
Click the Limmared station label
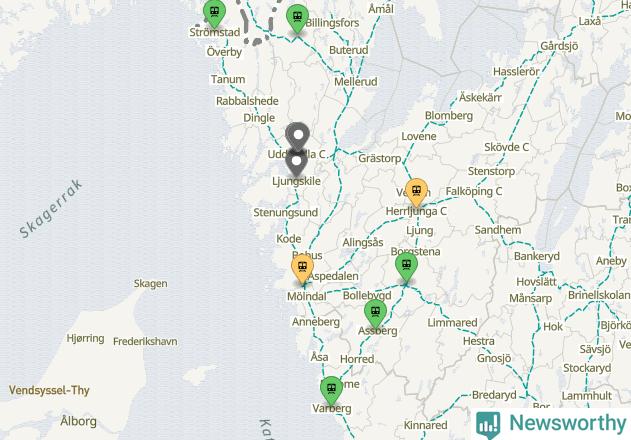click(x=452, y=322)
